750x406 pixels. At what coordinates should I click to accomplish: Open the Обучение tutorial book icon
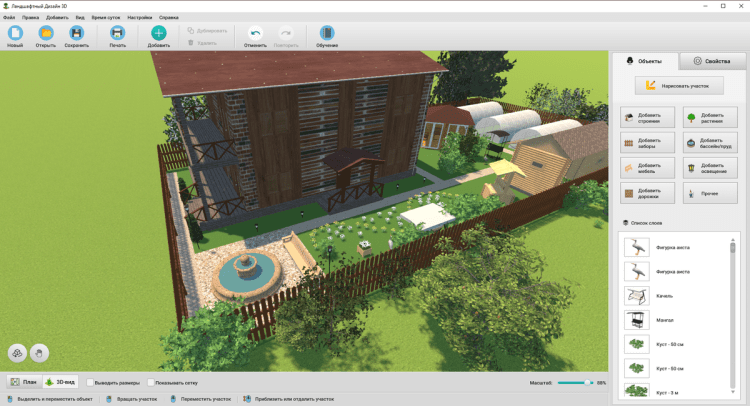point(327,34)
